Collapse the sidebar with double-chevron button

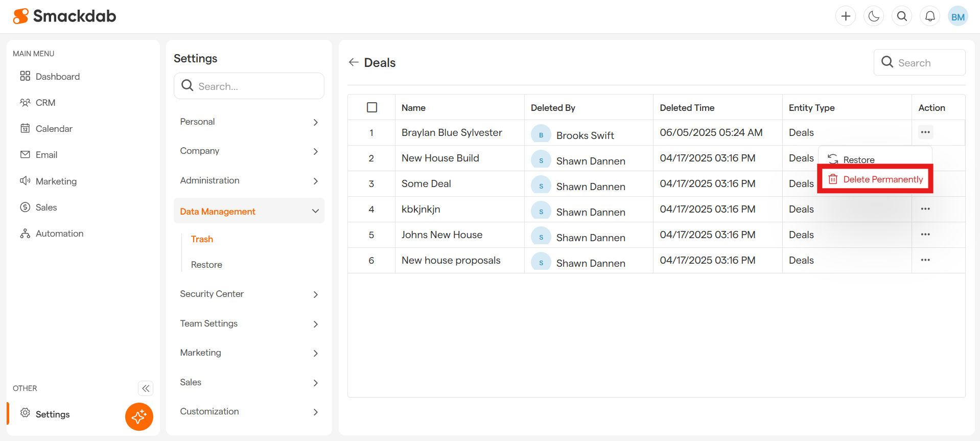coord(146,388)
